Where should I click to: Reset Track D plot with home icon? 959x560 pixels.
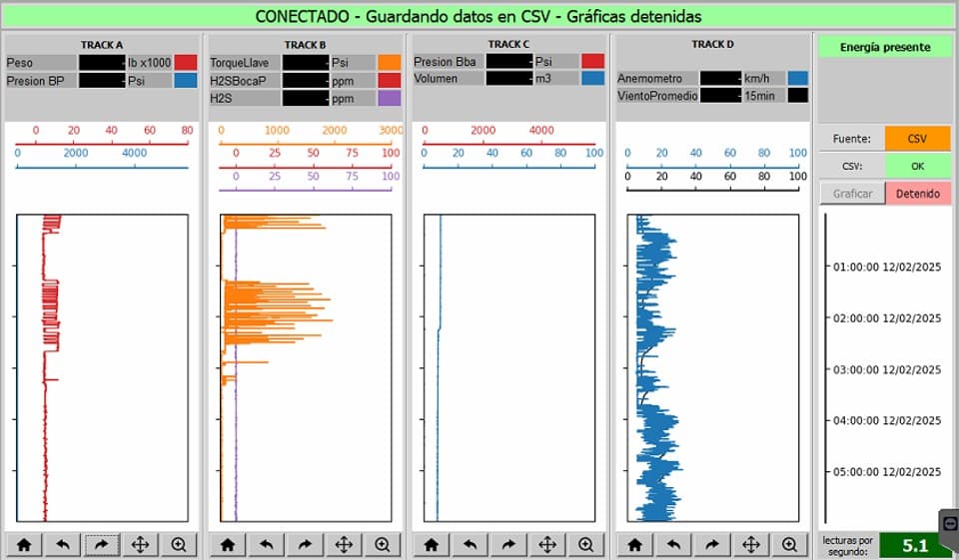click(x=635, y=544)
